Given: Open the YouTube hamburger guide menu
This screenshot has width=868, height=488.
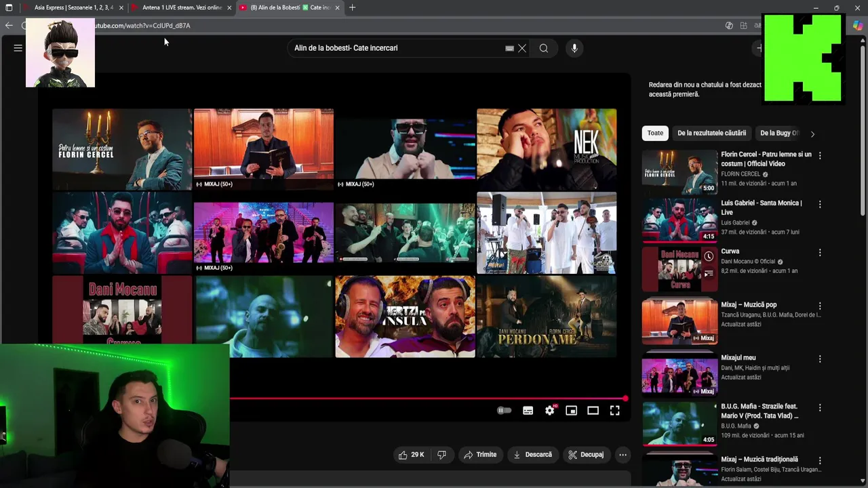Looking at the screenshot, I should click(x=18, y=48).
